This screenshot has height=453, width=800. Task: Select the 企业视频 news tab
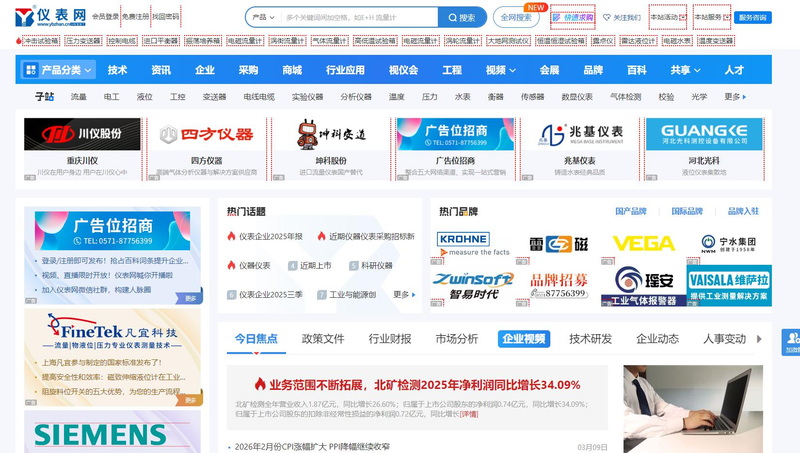pyautogui.click(x=523, y=339)
